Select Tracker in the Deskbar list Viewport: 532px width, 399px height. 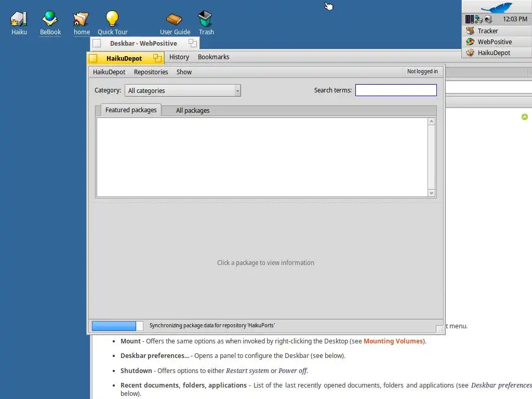click(497, 31)
